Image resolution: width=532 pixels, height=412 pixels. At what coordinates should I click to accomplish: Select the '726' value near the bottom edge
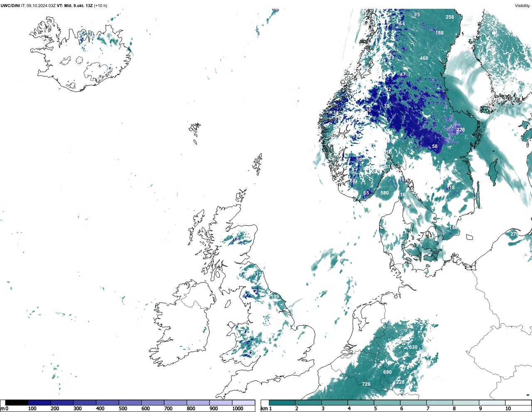366,384
